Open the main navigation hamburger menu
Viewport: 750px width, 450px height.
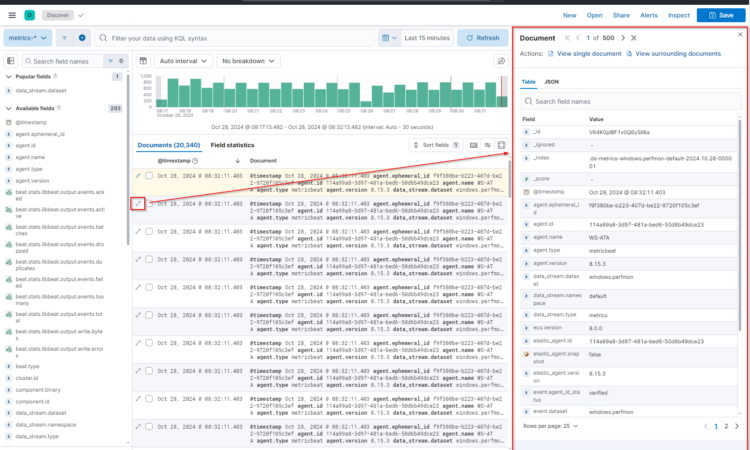(x=12, y=15)
